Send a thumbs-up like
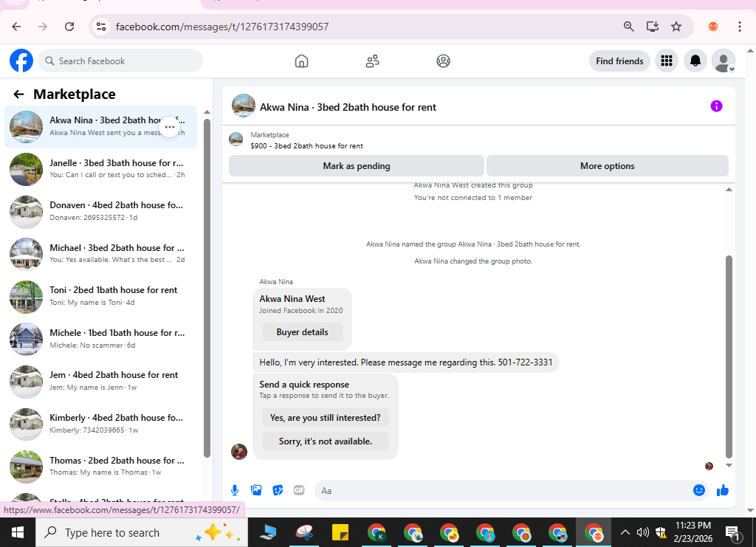This screenshot has width=756, height=547. pyautogui.click(x=722, y=490)
